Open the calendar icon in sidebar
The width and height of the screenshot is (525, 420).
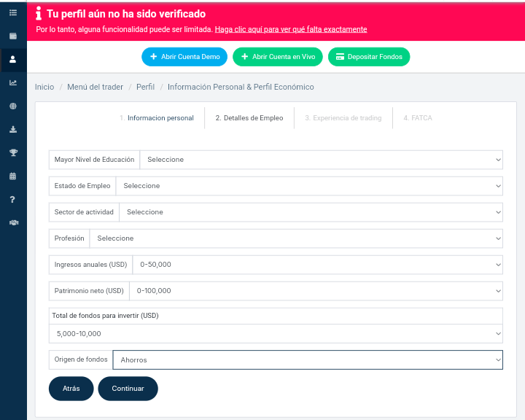(12, 176)
